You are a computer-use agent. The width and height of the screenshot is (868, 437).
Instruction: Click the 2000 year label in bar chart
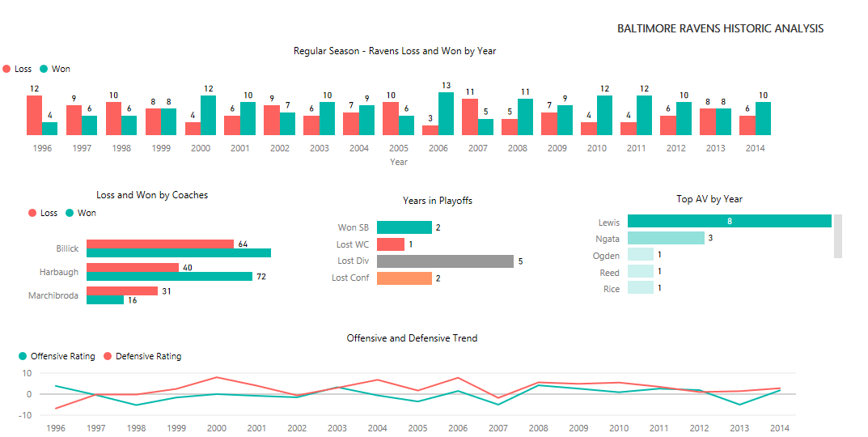click(201, 148)
